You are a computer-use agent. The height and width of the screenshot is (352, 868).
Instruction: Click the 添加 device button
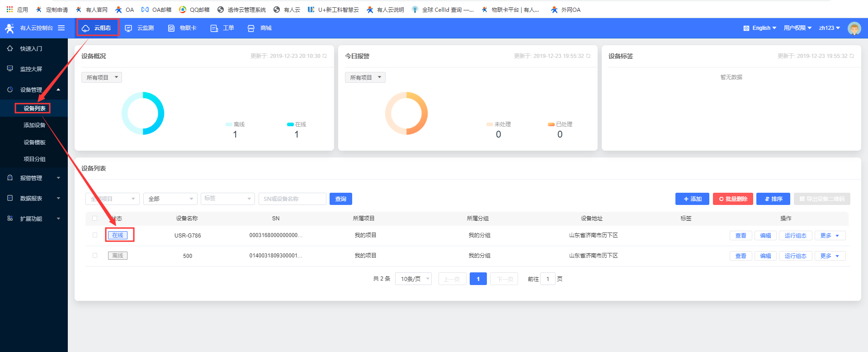pyautogui.click(x=692, y=199)
